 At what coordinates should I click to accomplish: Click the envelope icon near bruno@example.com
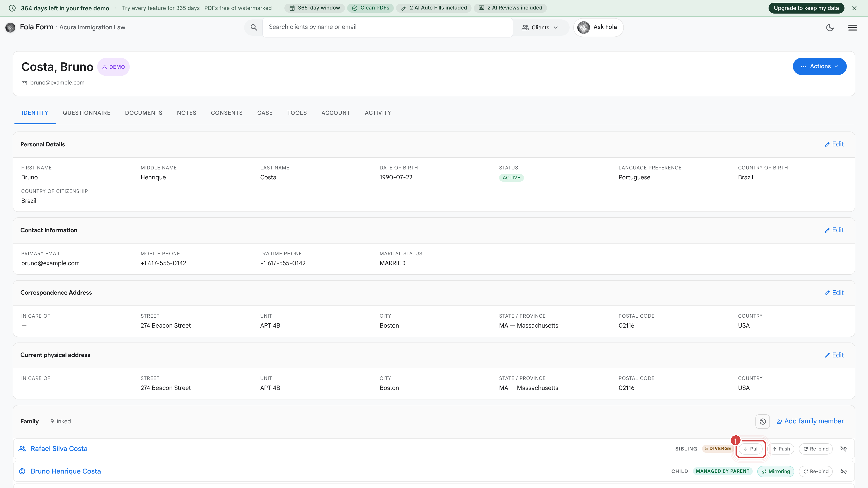(24, 83)
